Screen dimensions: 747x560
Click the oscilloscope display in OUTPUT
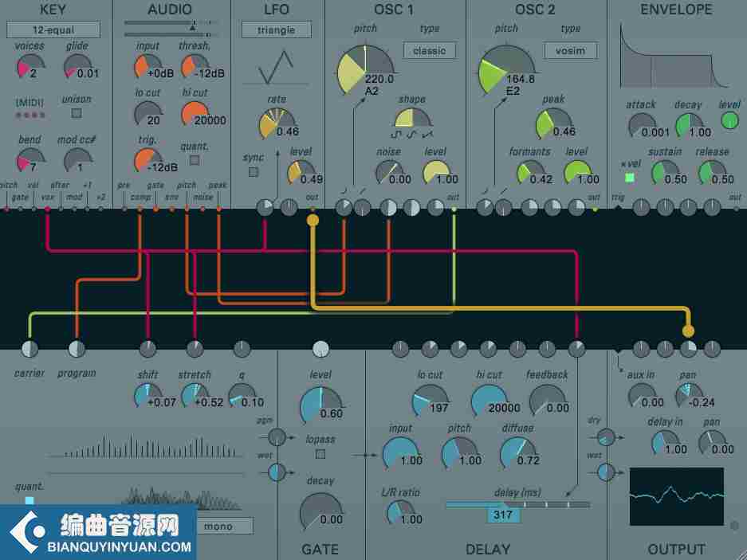pyautogui.click(x=677, y=496)
